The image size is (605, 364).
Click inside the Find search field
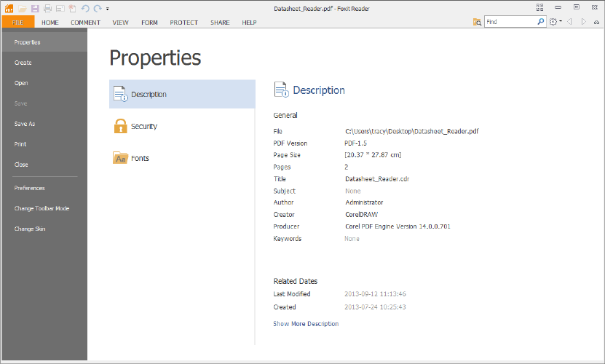510,22
